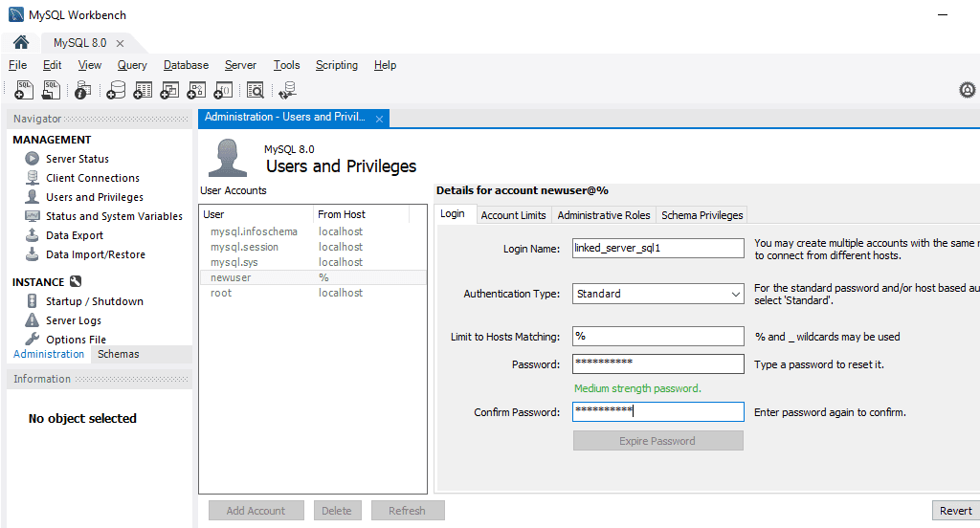Create a new stored procedure icon
Viewport: 980px width, 528px height.
[196, 90]
